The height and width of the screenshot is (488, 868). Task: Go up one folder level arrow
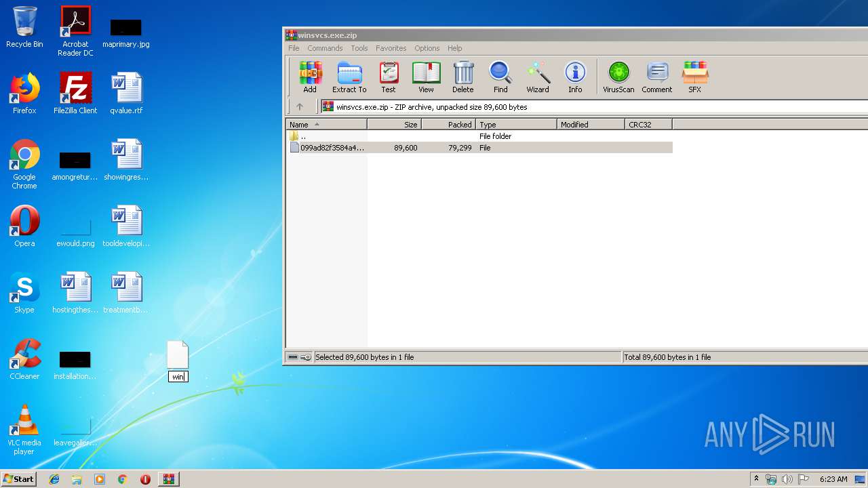pos(300,106)
